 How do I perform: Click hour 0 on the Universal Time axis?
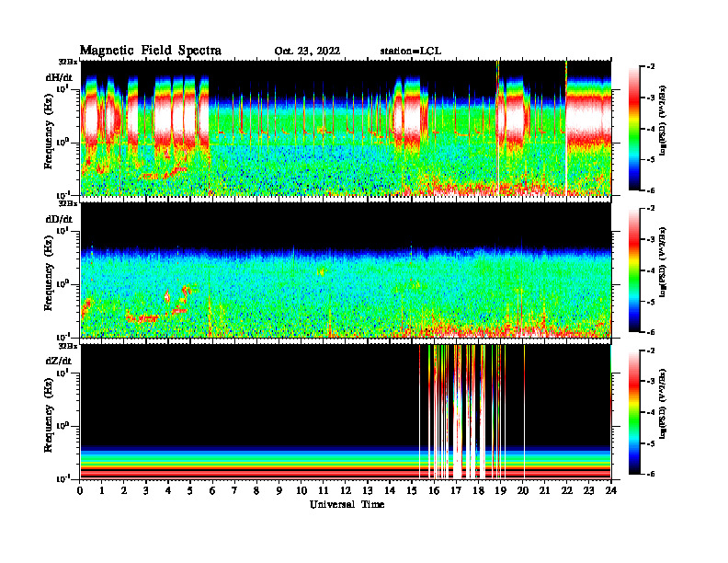(81, 490)
